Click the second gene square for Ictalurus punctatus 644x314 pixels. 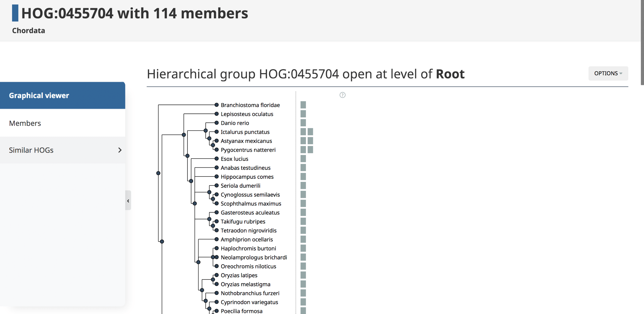tap(310, 132)
